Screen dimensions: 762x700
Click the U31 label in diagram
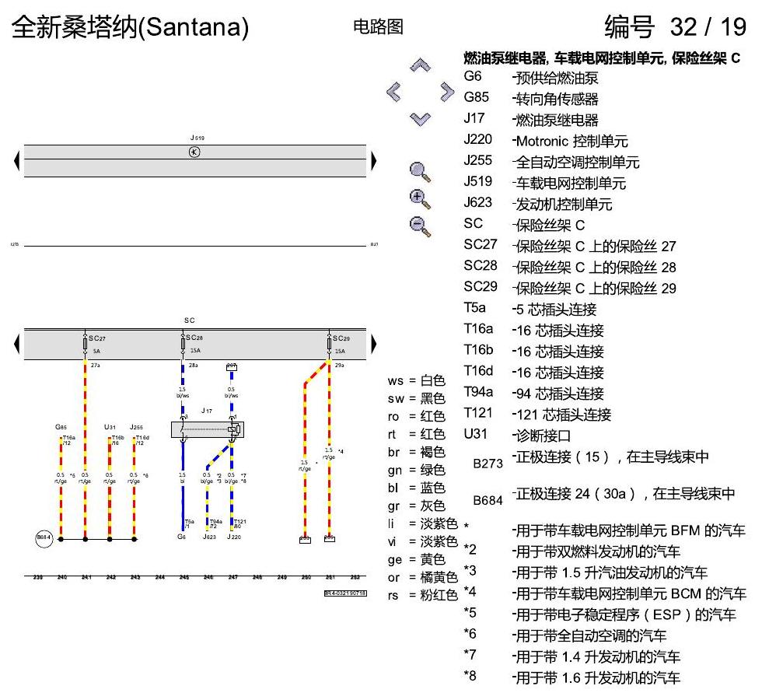coord(110,427)
